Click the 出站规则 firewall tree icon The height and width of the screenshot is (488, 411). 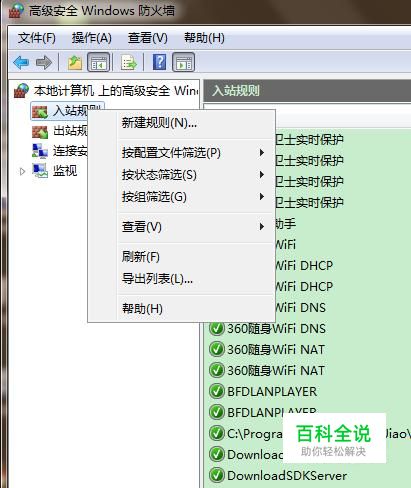(x=40, y=132)
